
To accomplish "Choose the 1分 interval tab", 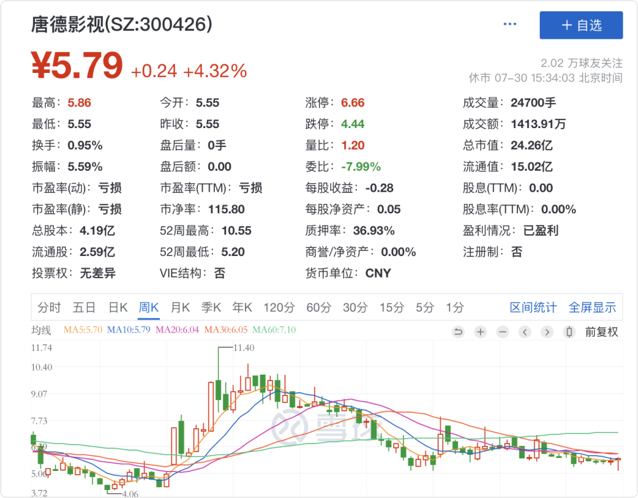I will [x=455, y=308].
